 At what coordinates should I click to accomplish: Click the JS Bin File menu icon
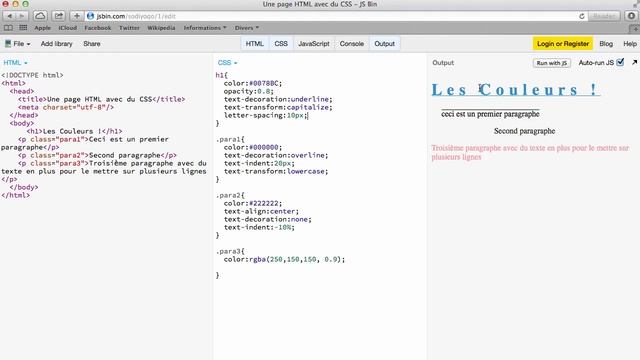click(x=8, y=44)
